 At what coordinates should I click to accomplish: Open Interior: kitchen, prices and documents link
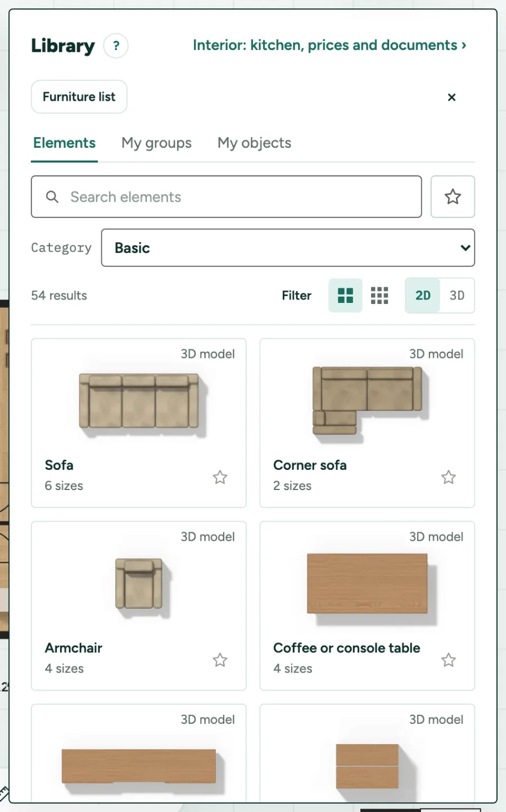click(329, 45)
